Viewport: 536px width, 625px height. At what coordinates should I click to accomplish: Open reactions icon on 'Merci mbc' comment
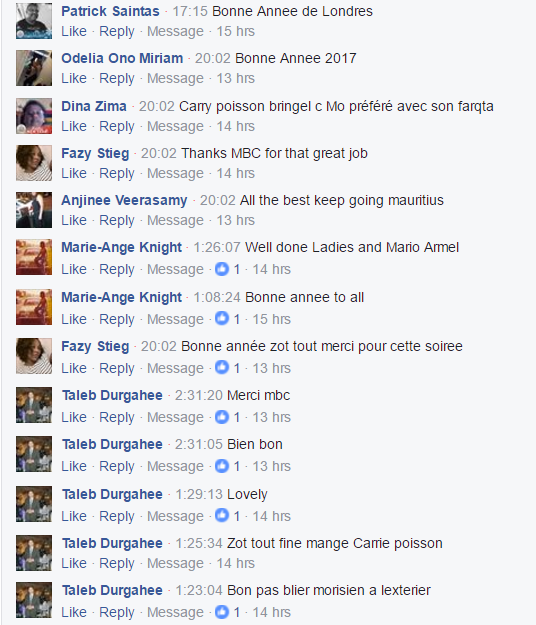tap(222, 417)
